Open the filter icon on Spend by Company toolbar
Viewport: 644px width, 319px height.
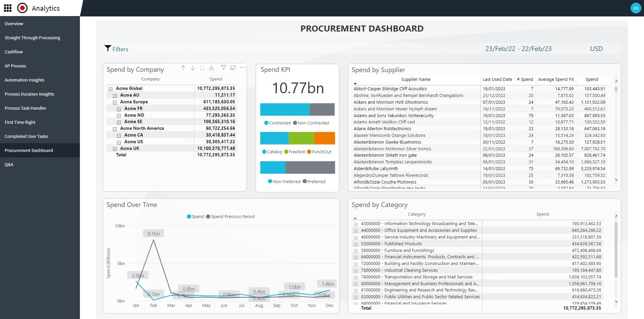coord(224,68)
